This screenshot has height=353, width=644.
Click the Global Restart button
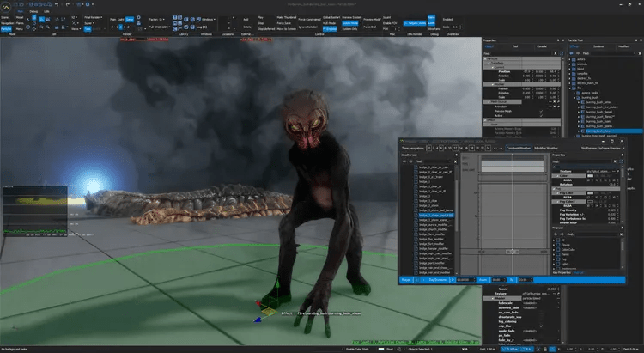331,18
